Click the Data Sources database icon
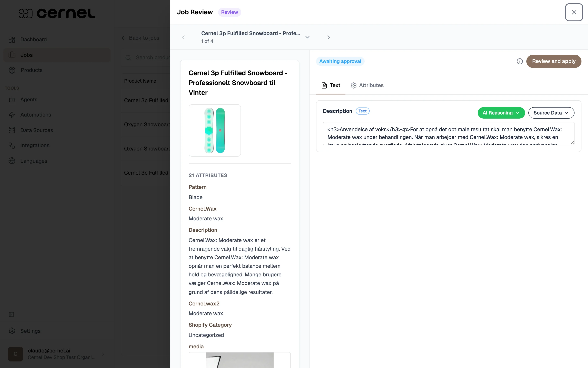The height and width of the screenshot is (368, 588). [x=12, y=130]
